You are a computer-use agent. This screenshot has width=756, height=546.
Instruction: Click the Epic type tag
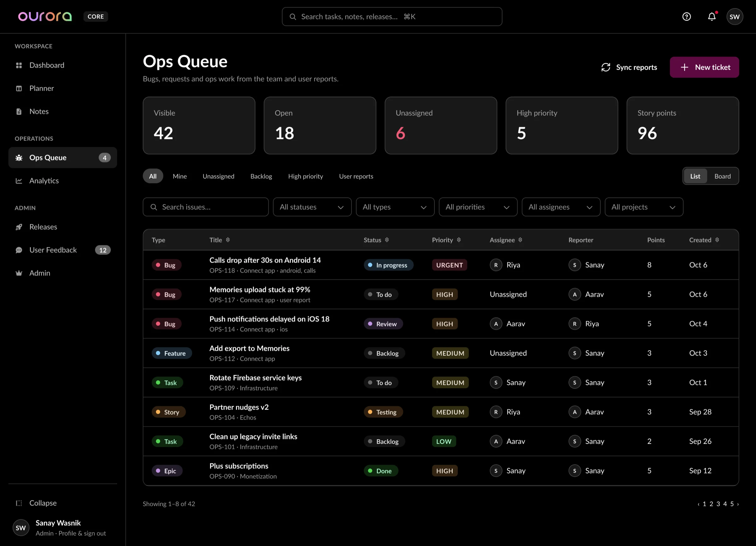tap(167, 471)
